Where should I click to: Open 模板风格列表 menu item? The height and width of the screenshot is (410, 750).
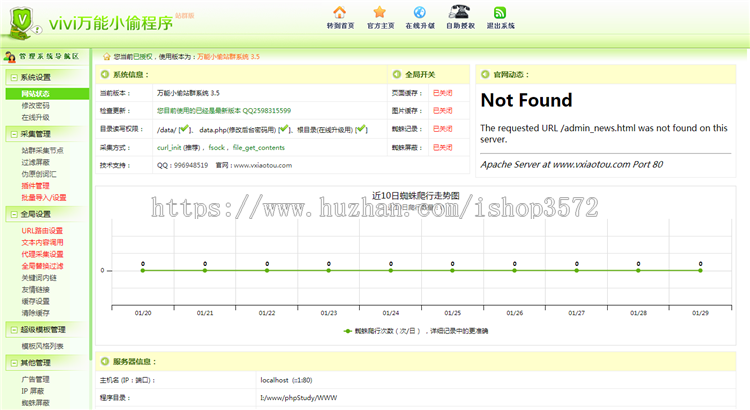[43, 346]
